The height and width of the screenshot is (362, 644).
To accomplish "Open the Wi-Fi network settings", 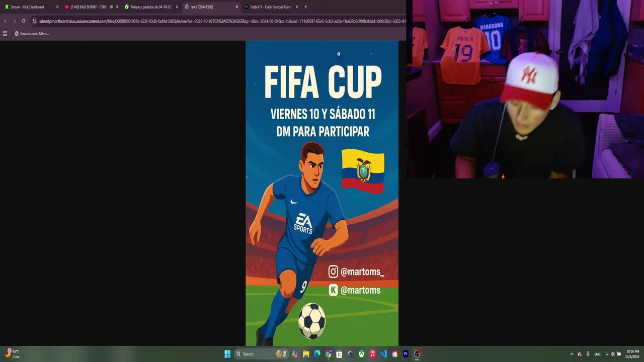I will pyautogui.click(x=607, y=354).
